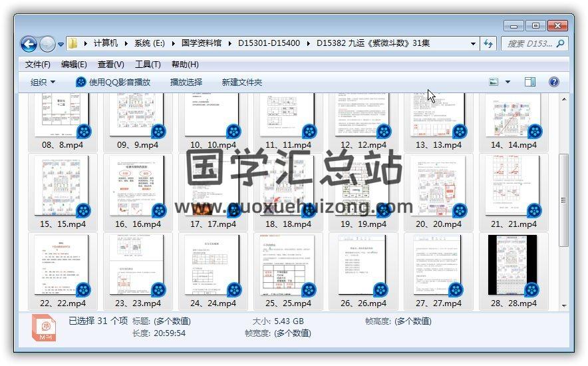Click the folder icon in address bar
Viewport: 588px width, 366px height.
tap(73, 43)
